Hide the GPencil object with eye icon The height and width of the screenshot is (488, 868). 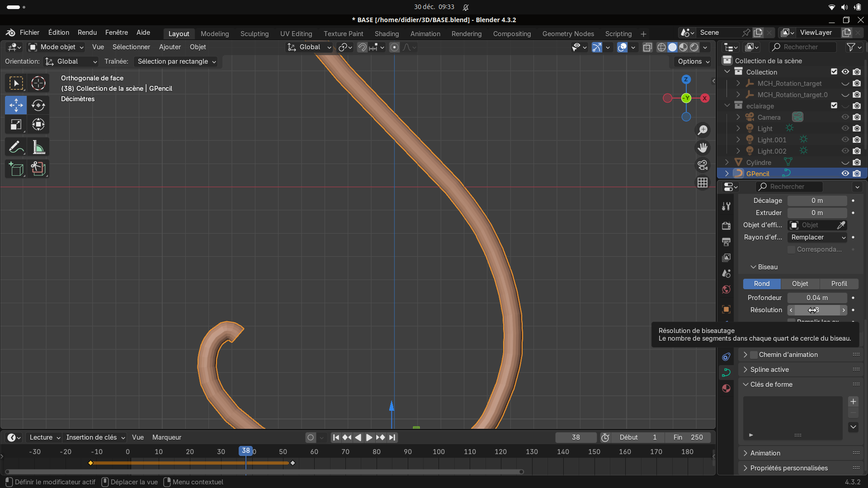point(845,174)
